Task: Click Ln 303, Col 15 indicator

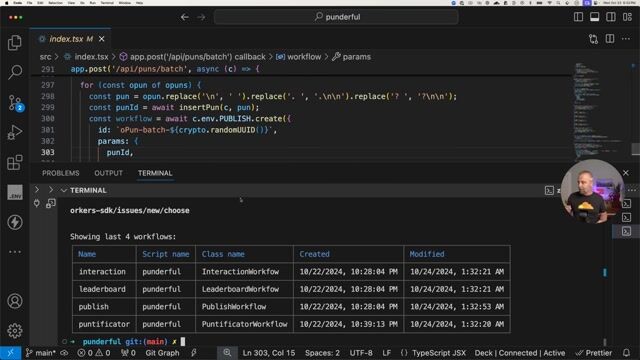Action: point(269,353)
